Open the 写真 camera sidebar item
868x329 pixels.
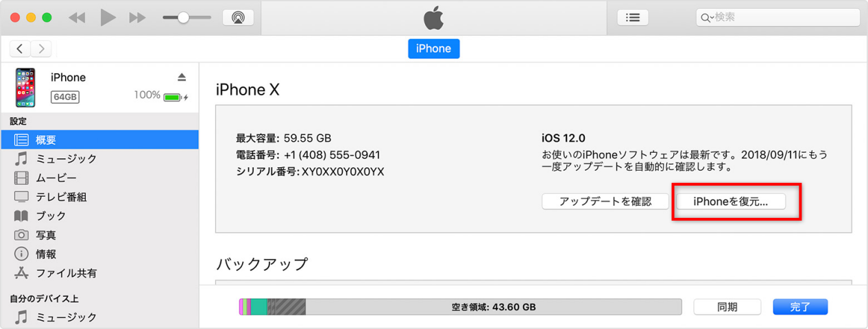click(46, 235)
